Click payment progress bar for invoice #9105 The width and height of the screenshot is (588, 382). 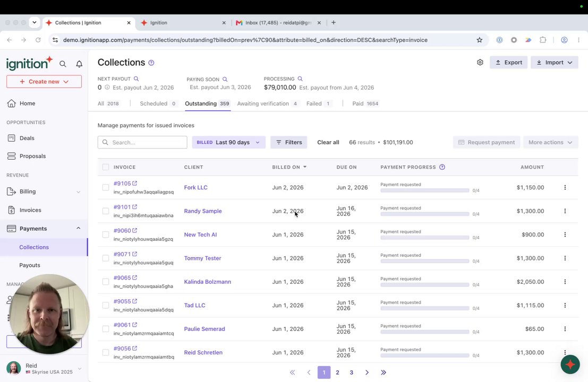[424, 190]
